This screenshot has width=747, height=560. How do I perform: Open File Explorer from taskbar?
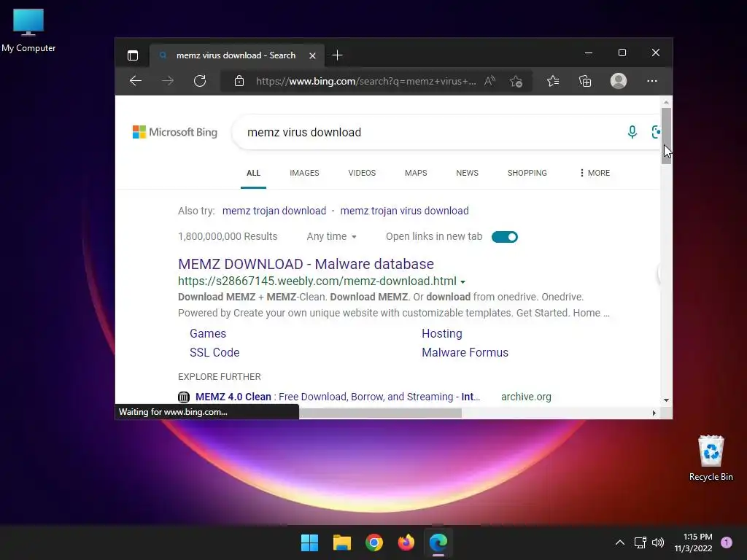[342, 542]
